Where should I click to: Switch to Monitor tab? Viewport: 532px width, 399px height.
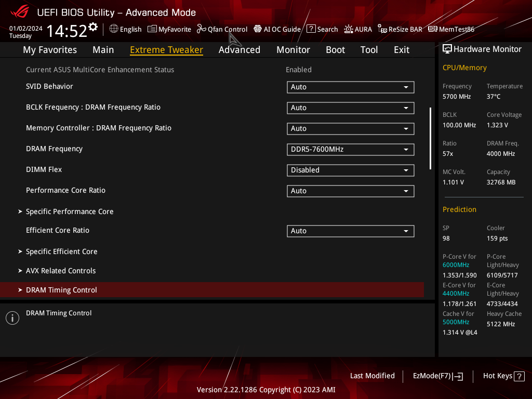293,50
